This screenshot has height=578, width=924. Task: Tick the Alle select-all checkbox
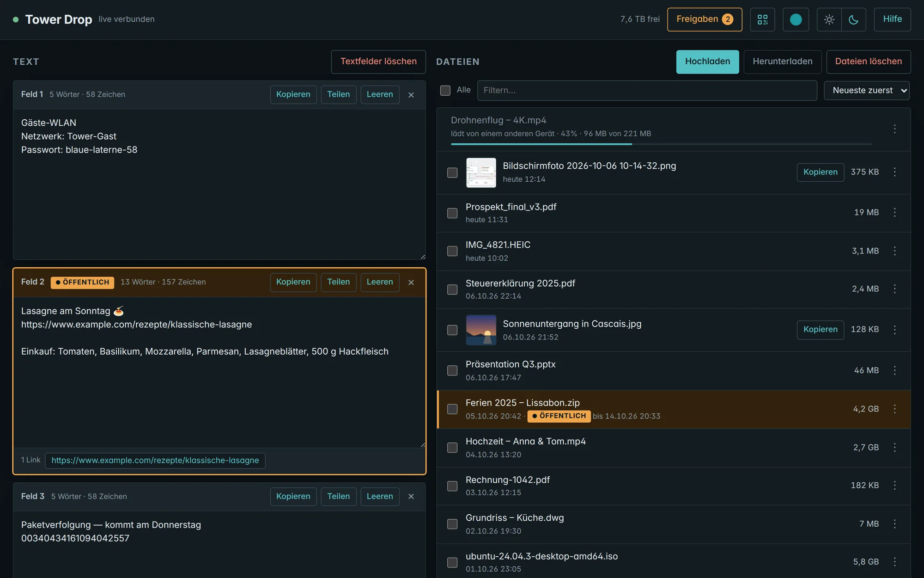coord(445,90)
